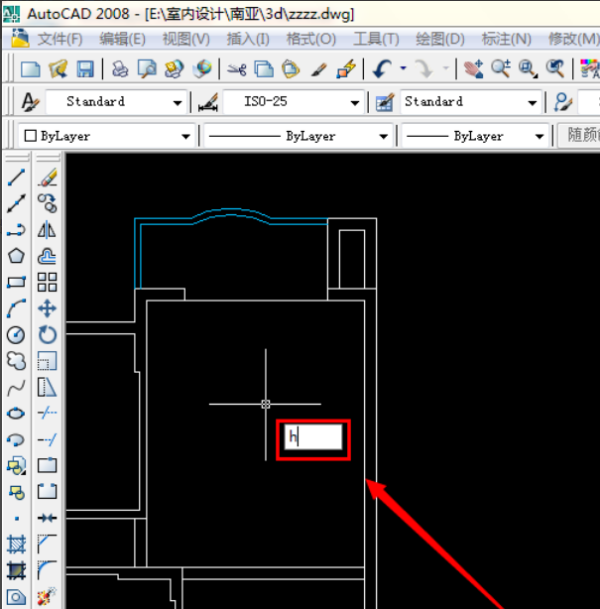The height and width of the screenshot is (609, 600).
Task: Activate the Mirror modify tool
Action: pyautogui.click(x=47, y=230)
